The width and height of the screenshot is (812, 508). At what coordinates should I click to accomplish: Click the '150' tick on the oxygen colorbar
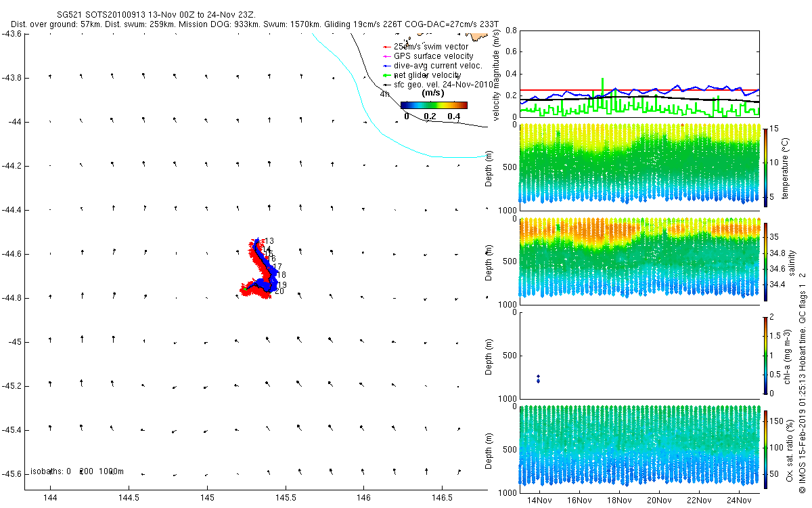tap(777, 421)
